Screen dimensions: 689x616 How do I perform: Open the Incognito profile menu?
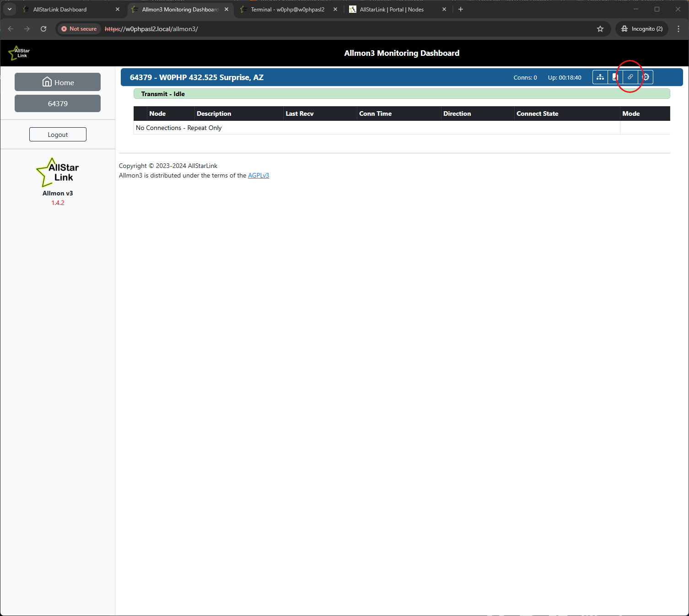click(x=641, y=29)
